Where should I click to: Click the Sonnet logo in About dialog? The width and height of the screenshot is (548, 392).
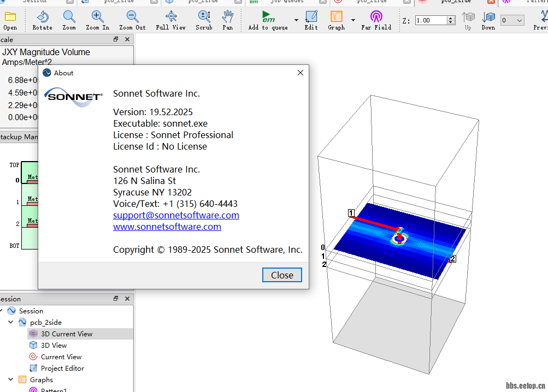click(73, 97)
